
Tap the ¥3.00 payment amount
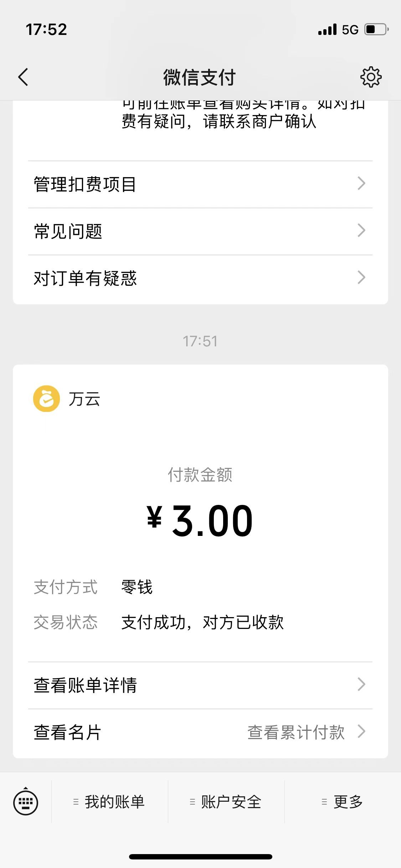click(200, 521)
